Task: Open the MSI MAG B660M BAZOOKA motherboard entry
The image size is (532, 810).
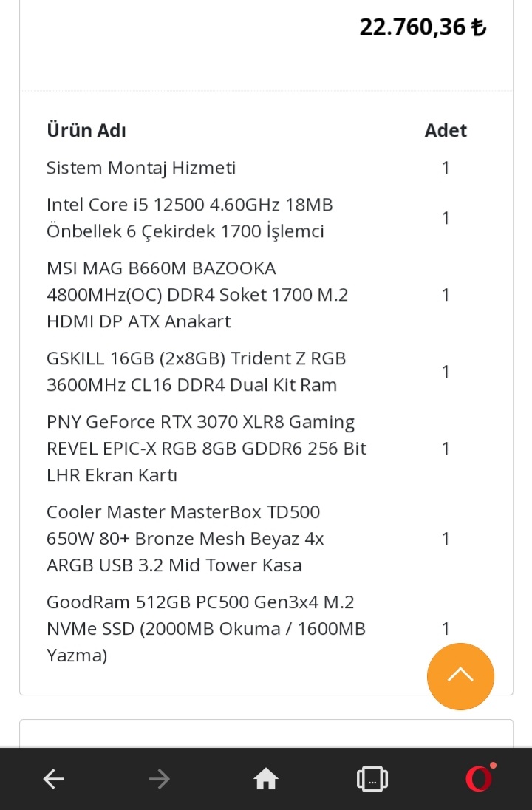Action: [197, 295]
